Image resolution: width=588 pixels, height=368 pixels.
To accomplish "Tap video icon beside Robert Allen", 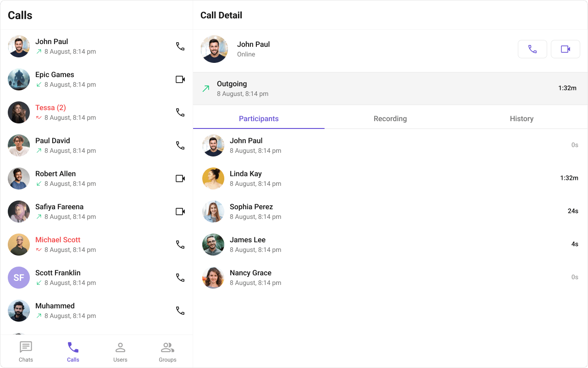I will [x=180, y=178].
